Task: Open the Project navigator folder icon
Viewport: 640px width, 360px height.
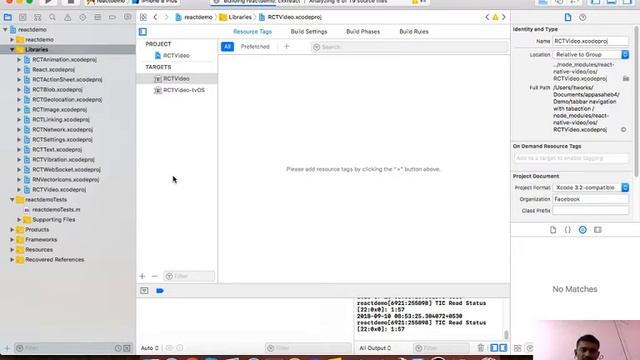Action: coord(7,17)
